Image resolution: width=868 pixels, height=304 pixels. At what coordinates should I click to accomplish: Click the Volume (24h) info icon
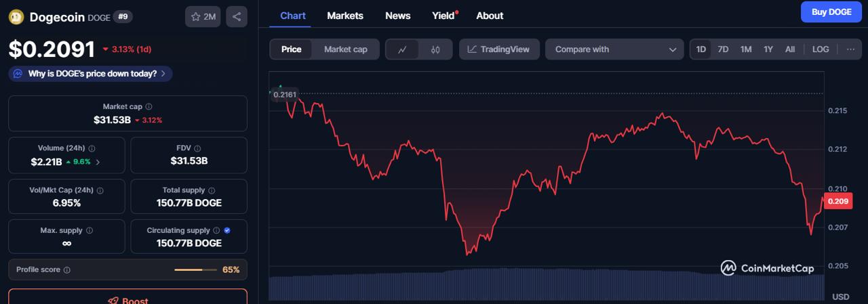[x=92, y=148]
